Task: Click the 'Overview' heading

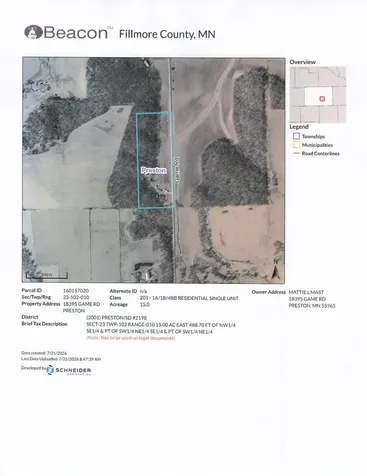Action: [x=302, y=62]
